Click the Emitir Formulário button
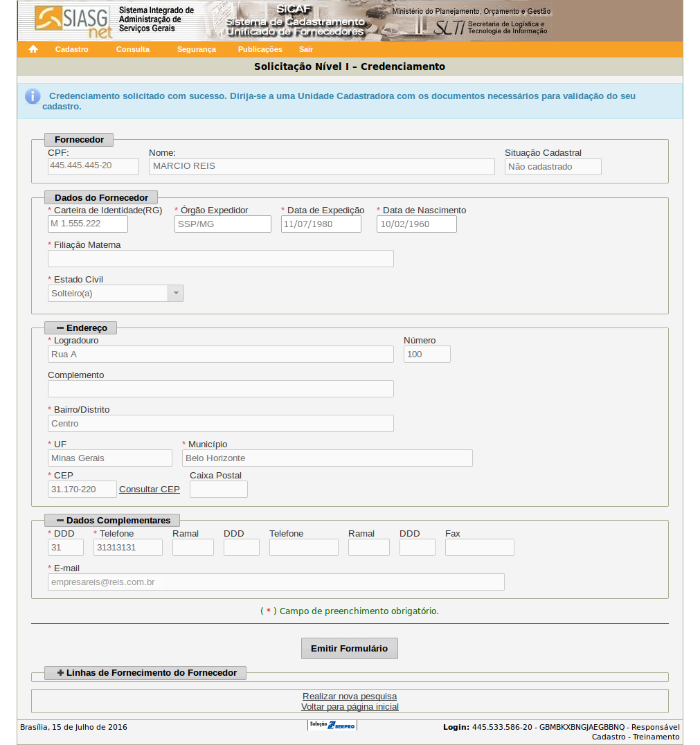Image resolution: width=700 pixels, height=745 pixels. tap(349, 649)
